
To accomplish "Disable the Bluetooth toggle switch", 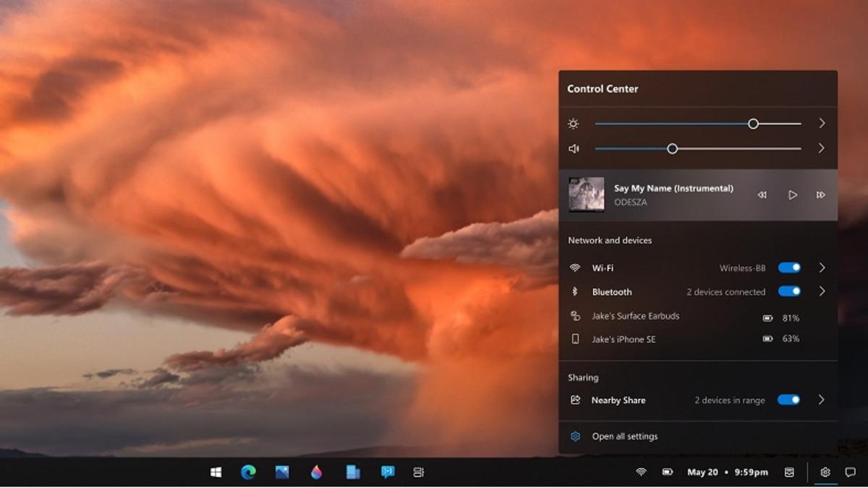I will coord(789,291).
